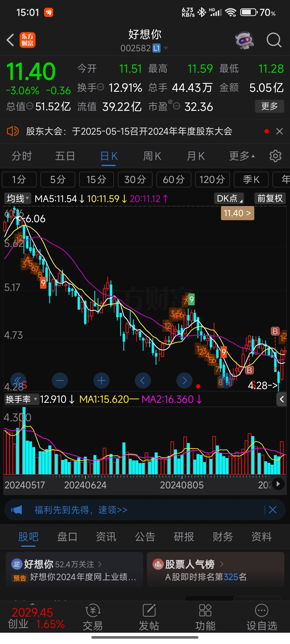
Task: Select the 日K tab
Action: click(x=109, y=156)
